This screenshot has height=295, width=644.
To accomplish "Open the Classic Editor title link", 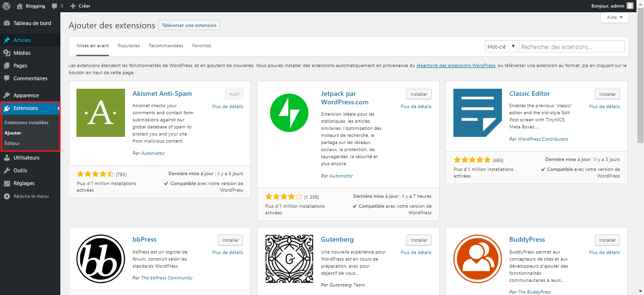I will point(530,93).
